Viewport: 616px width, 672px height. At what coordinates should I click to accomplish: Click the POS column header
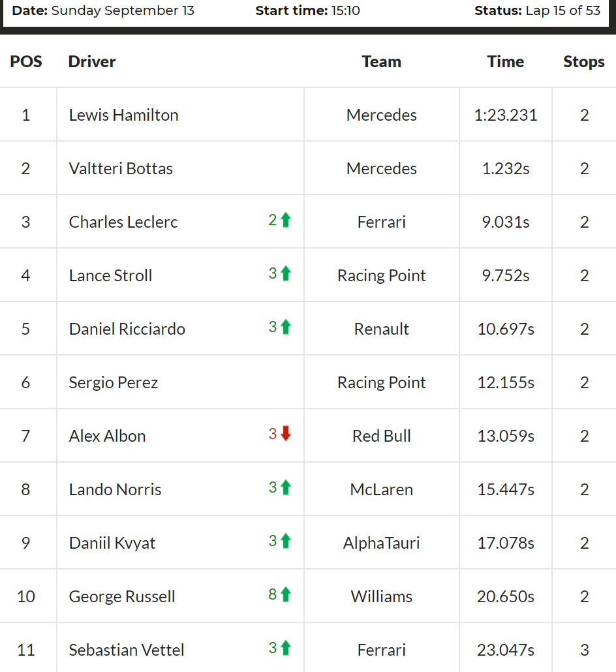coord(26,62)
